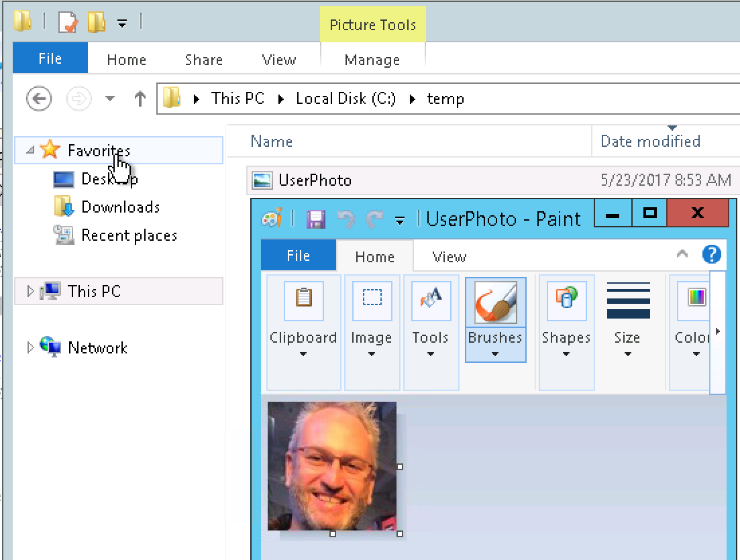Click the Image tool icon in Paint

(372, 300)
